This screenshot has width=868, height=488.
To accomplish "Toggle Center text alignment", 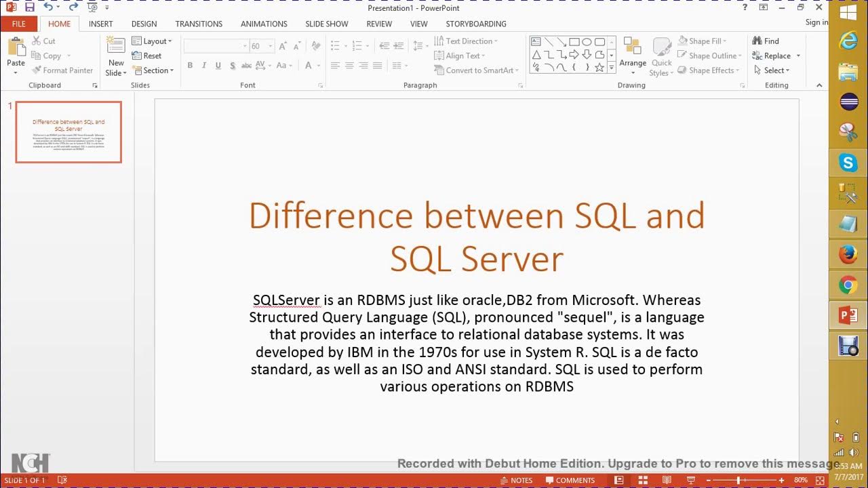I will pos(349,66).
